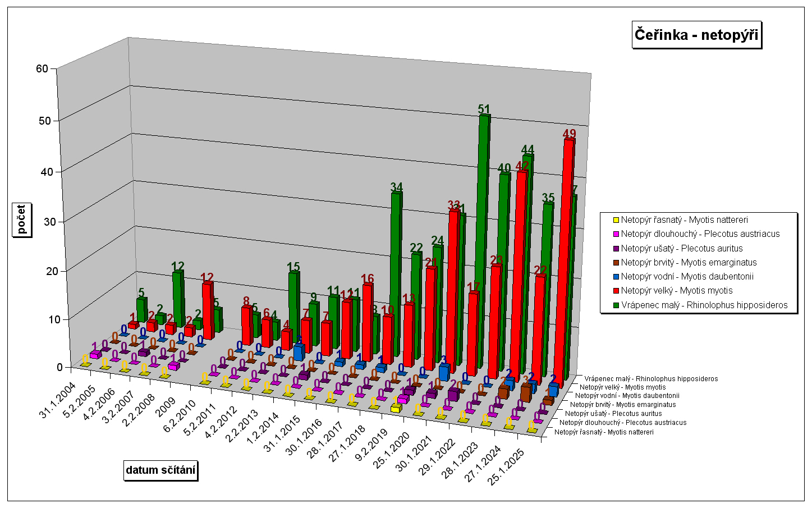
Task: Click the red Myotis myotis legend swatch
Action: pyautogui.click(x=616, y=291)
